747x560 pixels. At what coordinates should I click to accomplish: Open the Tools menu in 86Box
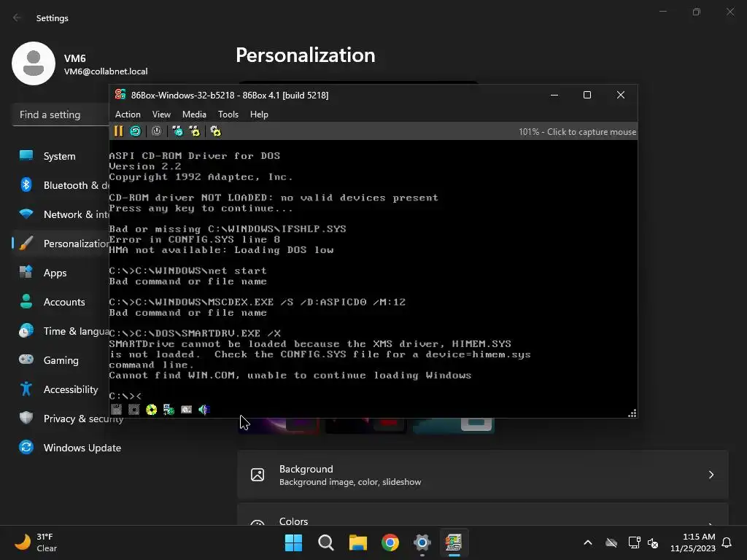228,114
